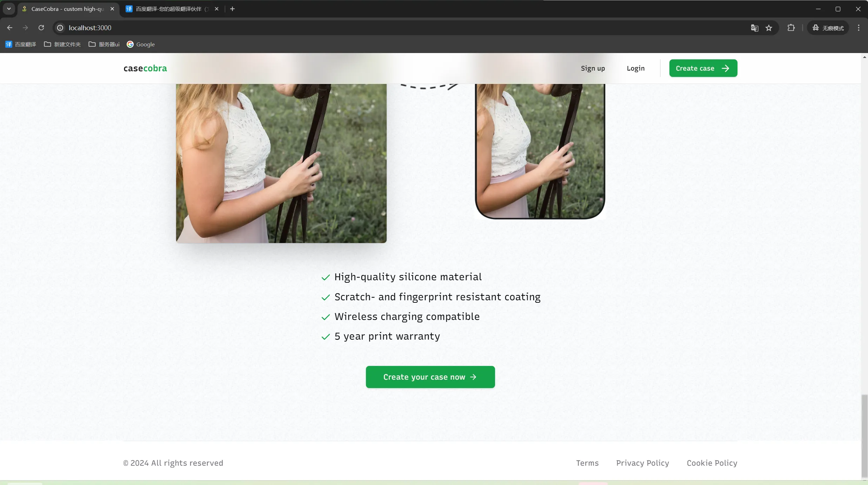This screenshot has height=485, width=868.
Task: Click the phone case preview image
Action: point(540,151)
